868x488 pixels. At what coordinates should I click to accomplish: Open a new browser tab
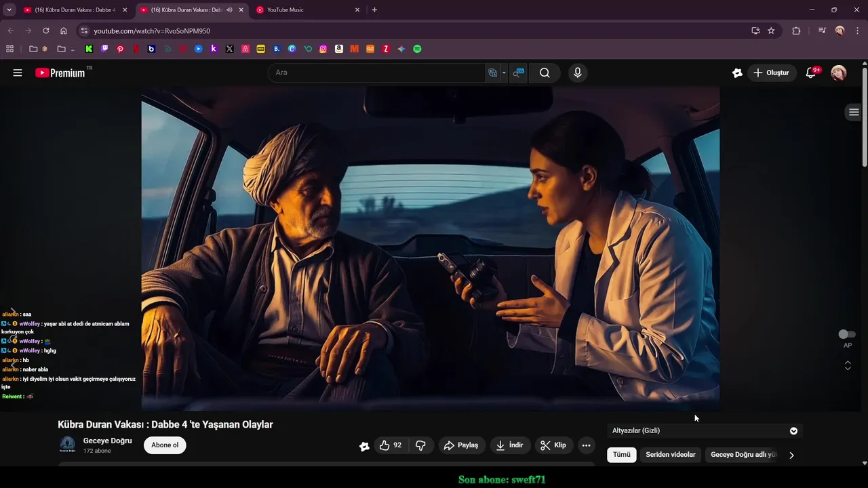[x=374, y=10]
